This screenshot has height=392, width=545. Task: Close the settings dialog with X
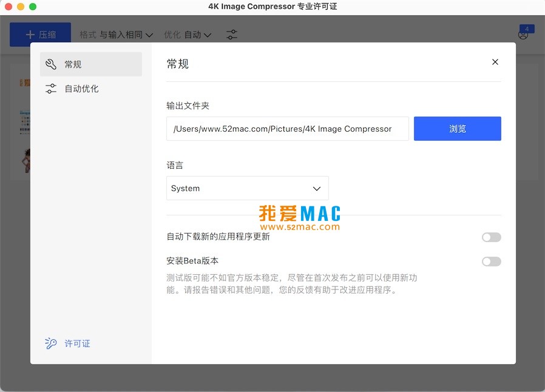pyautogui.click(x=495, y=62)
